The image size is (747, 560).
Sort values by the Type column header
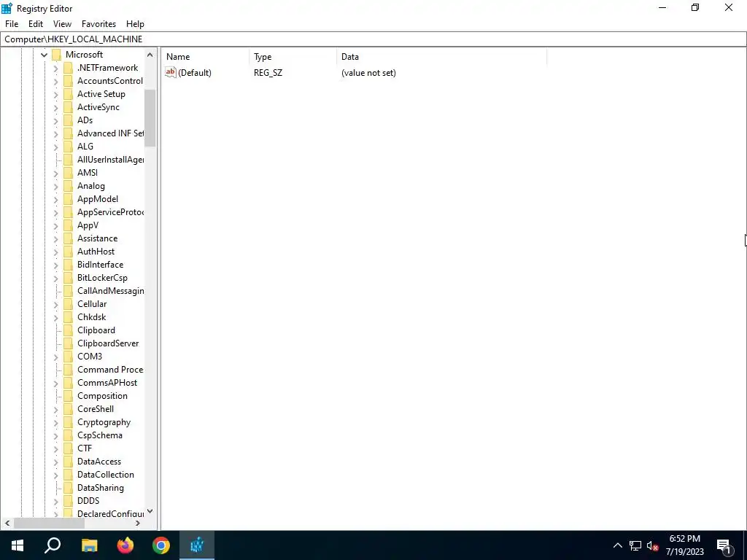(293, 57)
